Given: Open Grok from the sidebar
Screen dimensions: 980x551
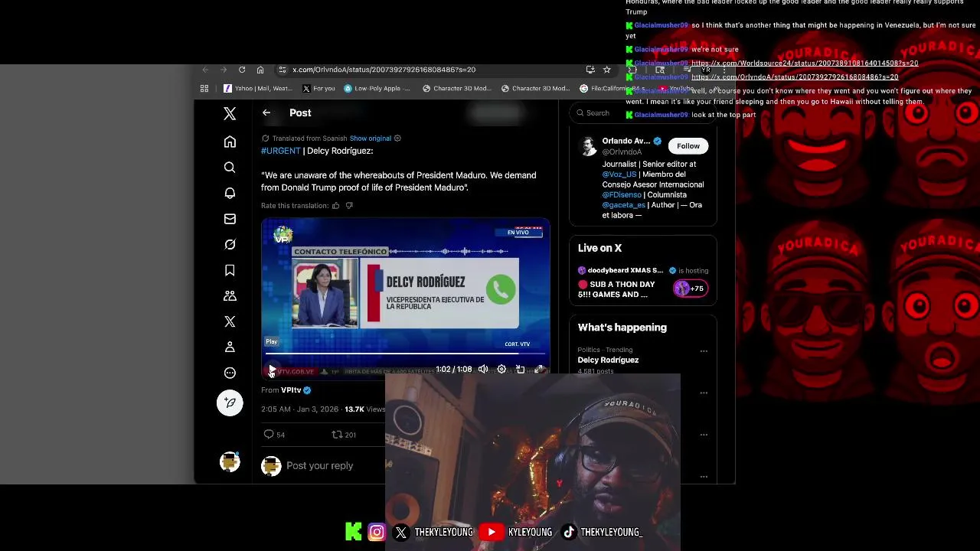Looking at the screenshot, I should [230, 244].
